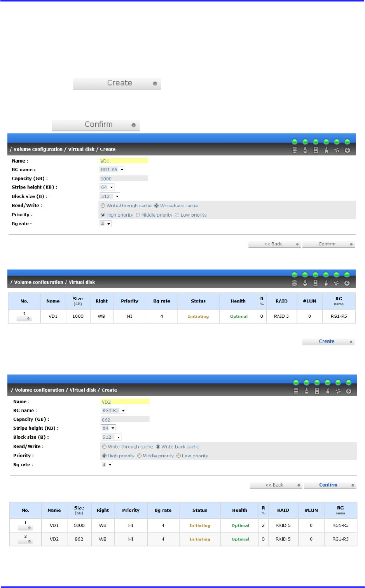Select Write-back cache in the VD2 form
The image size is (365, 588).
(158, 446)
